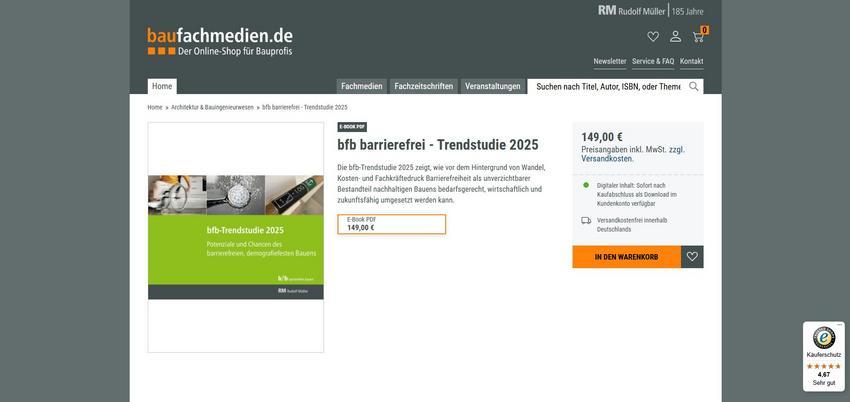
Task: Open the Service & FAQ link
Action: click(653, 61)
